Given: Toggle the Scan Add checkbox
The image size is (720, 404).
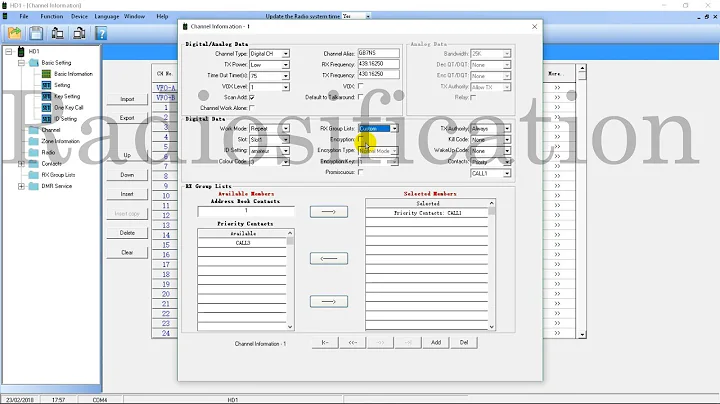Looking at the screenshot, I should click(252, 97).
